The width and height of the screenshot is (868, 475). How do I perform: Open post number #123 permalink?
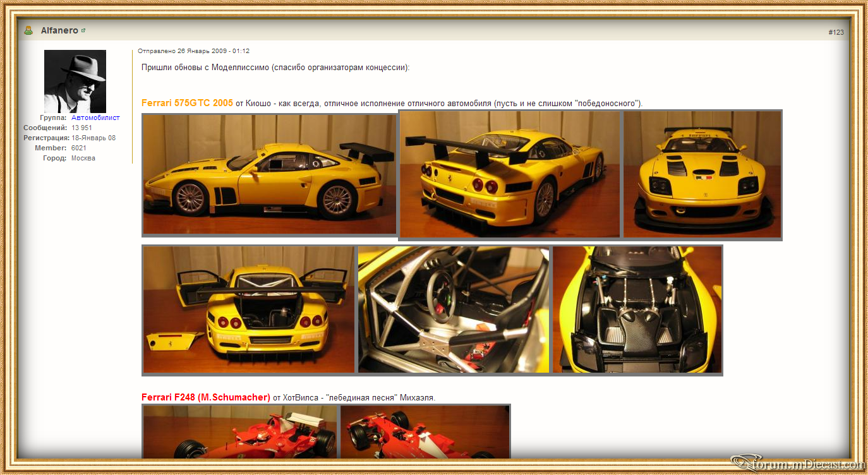point(836,32)
